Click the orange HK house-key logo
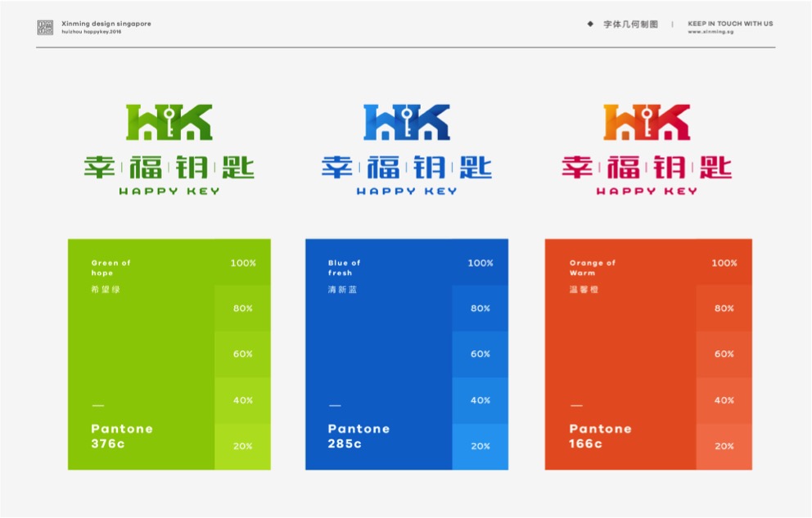Viewport: 812px width, 518px height. coord(646,122)
